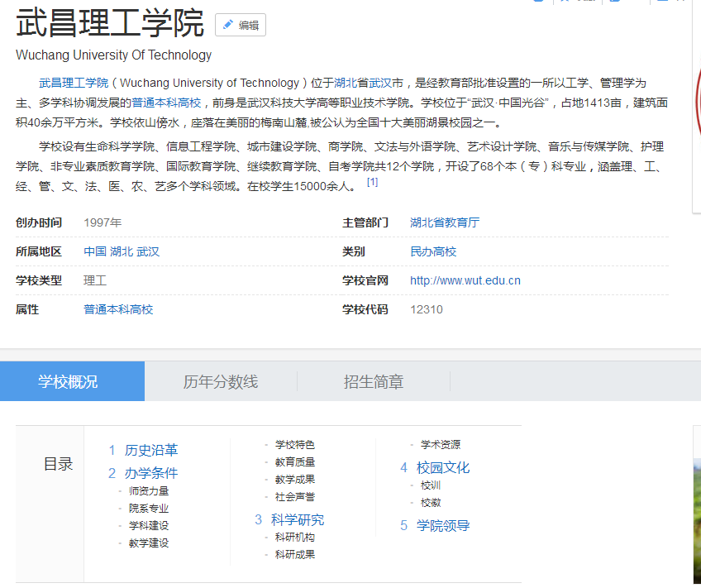
Task: Go to 院系专业 subsection
Action: pyautogui.click(x=149, y=509)
